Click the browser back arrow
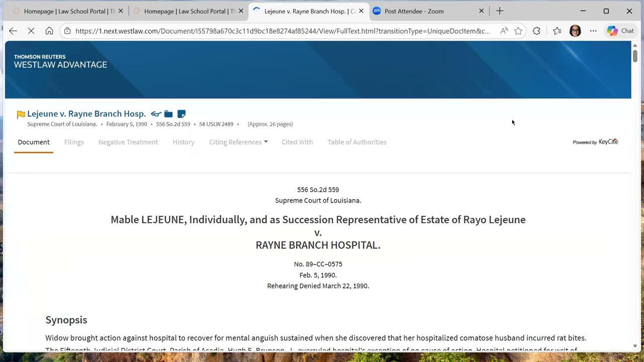644x362 pixels. (x=13, y=31)
